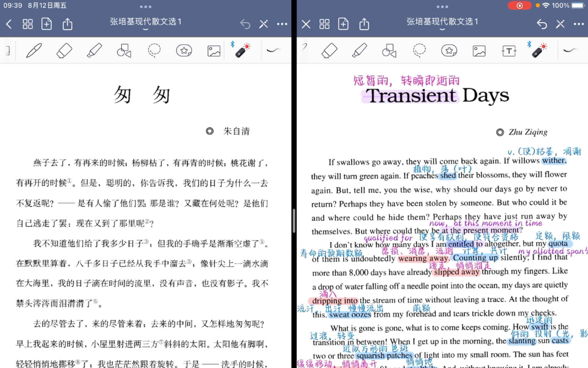Select Image tool in left toolbar
This screenshot has width=588, height=368.
click(214, 51)
